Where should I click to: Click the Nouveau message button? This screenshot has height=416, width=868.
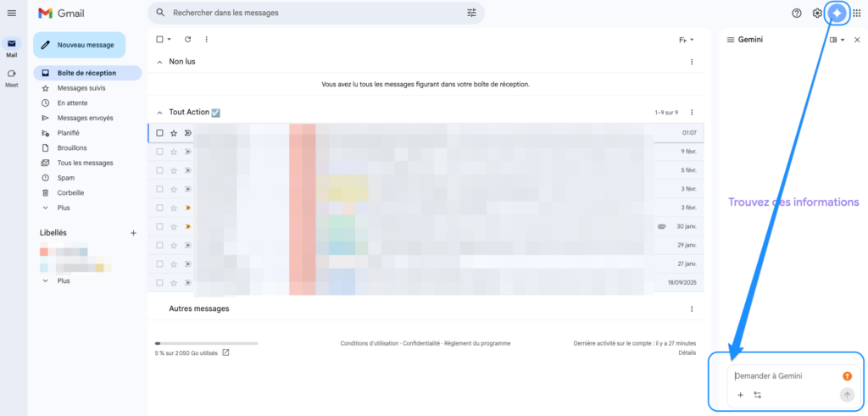[79, 44]
